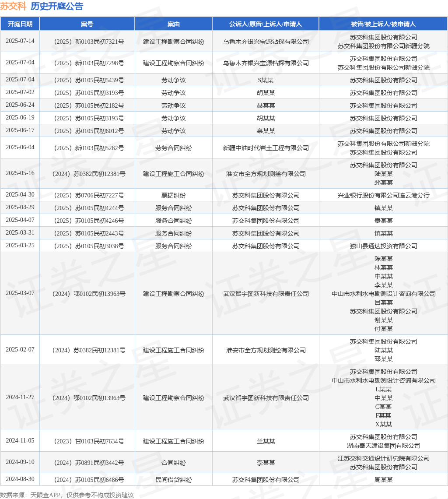Click defendant 兴业银行股份有限公司连云港分行

coord(383,195)
